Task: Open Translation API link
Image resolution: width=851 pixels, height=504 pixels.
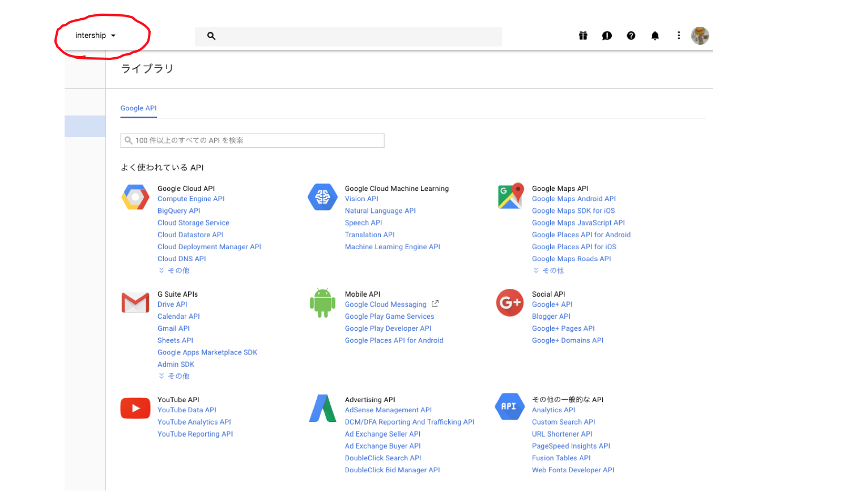Action: (369, 235)
